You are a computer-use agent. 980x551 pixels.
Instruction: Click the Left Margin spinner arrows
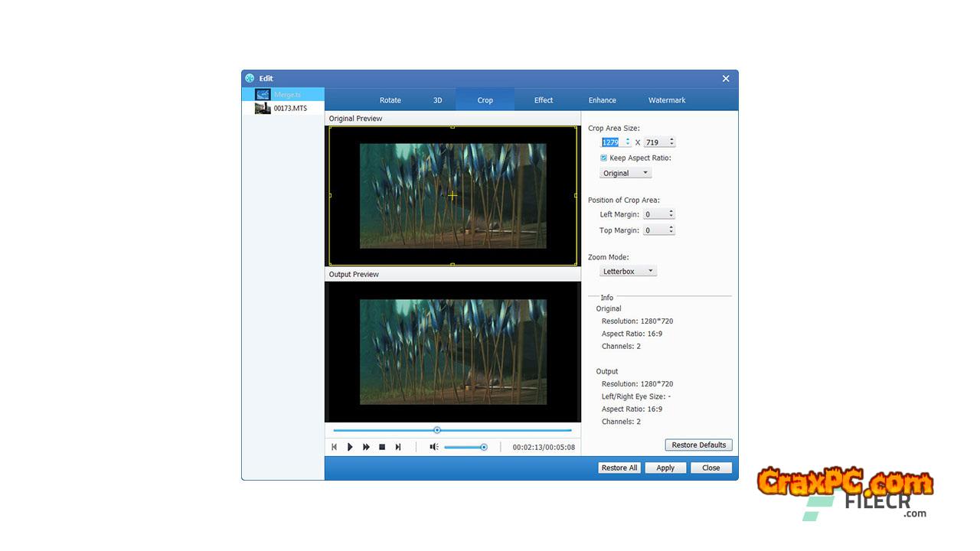coord(671,214)
